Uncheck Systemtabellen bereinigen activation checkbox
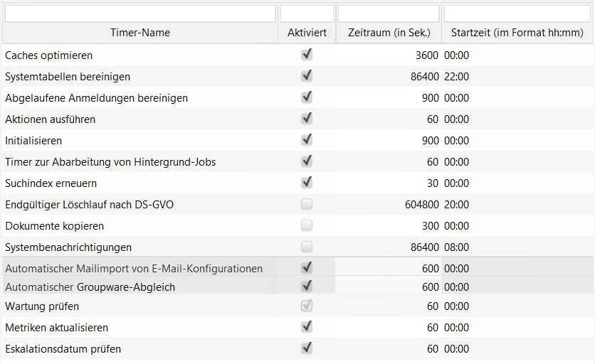 (x=307, y=76)
